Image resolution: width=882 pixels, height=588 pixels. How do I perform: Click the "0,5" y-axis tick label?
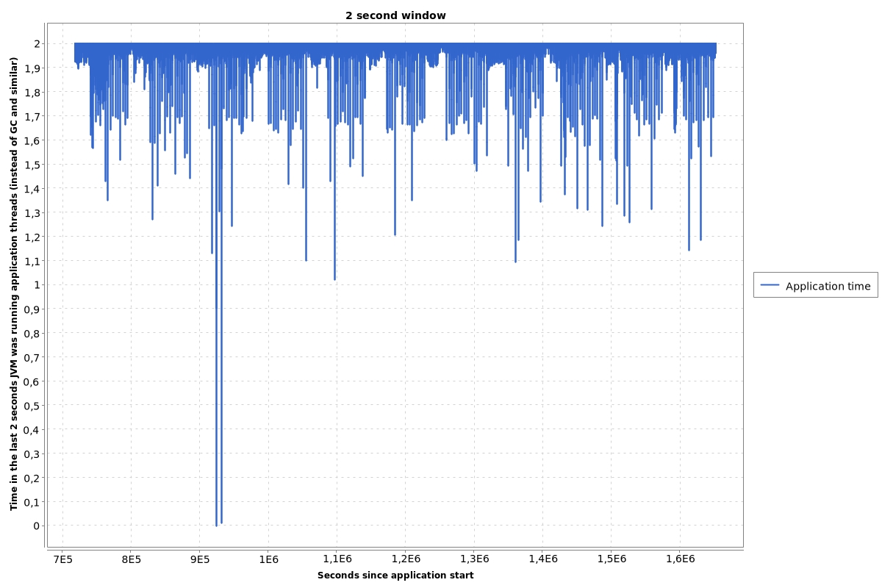pos(32,405)
